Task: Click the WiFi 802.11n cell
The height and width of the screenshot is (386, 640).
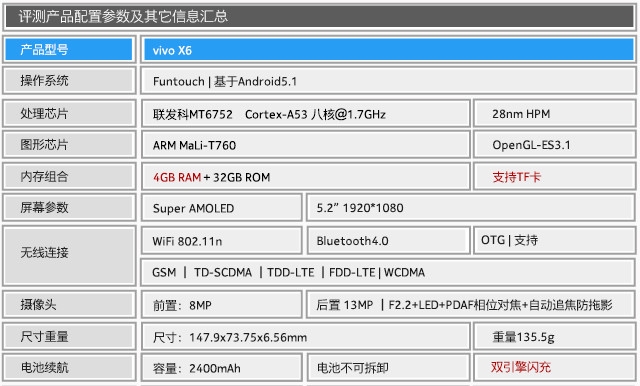Action: [222, 240]
